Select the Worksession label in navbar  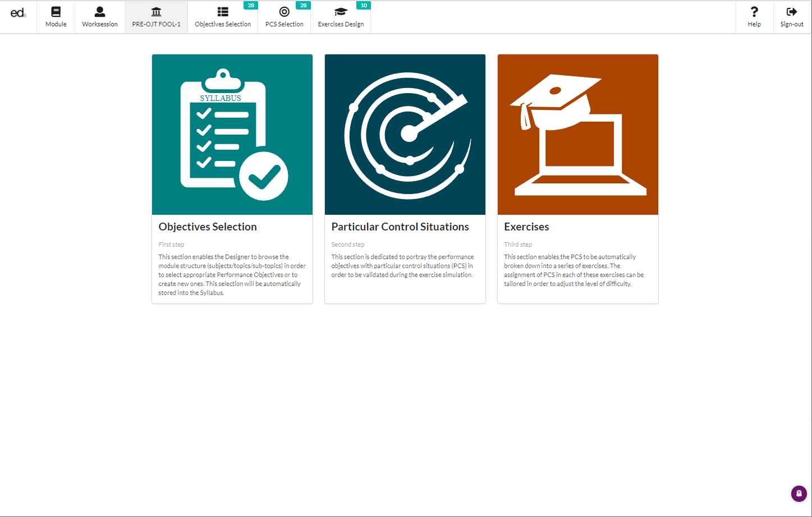[100, 24]
